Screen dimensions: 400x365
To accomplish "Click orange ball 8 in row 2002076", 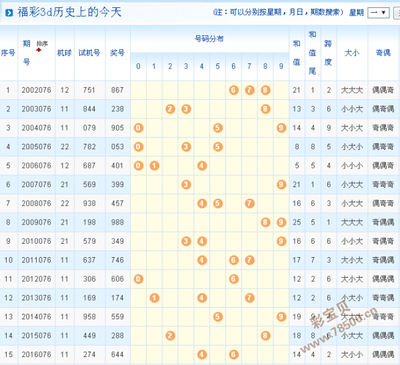I will (265, 90).
